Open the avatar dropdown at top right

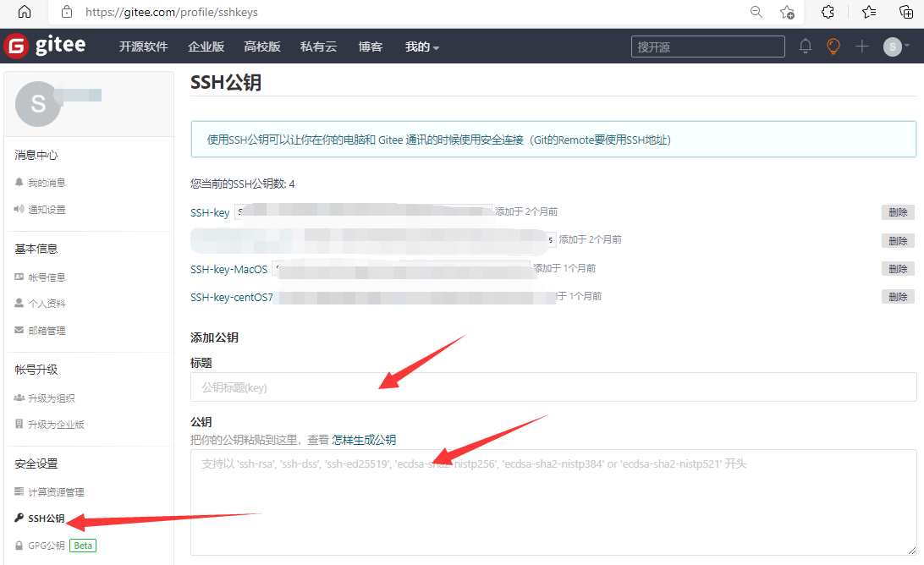894,47
